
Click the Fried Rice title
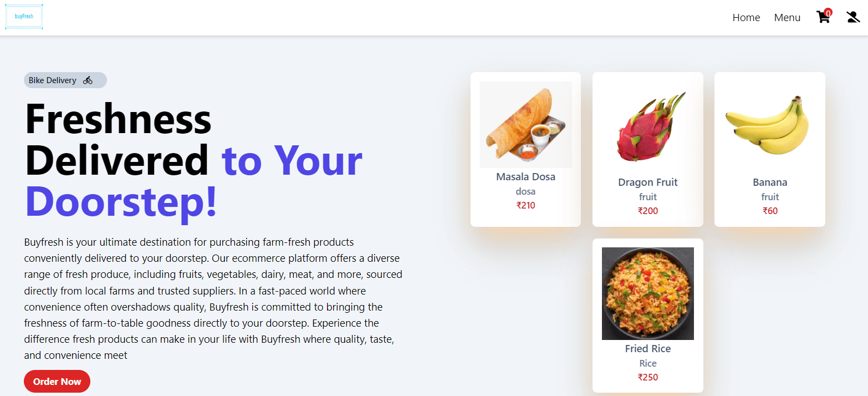click(648, 349)
